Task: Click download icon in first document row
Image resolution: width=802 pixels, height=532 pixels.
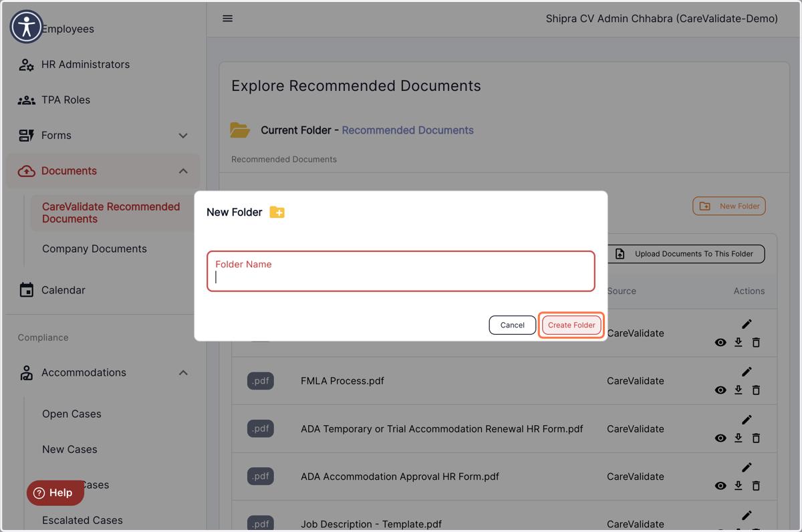Action: [x=738, y=342]
